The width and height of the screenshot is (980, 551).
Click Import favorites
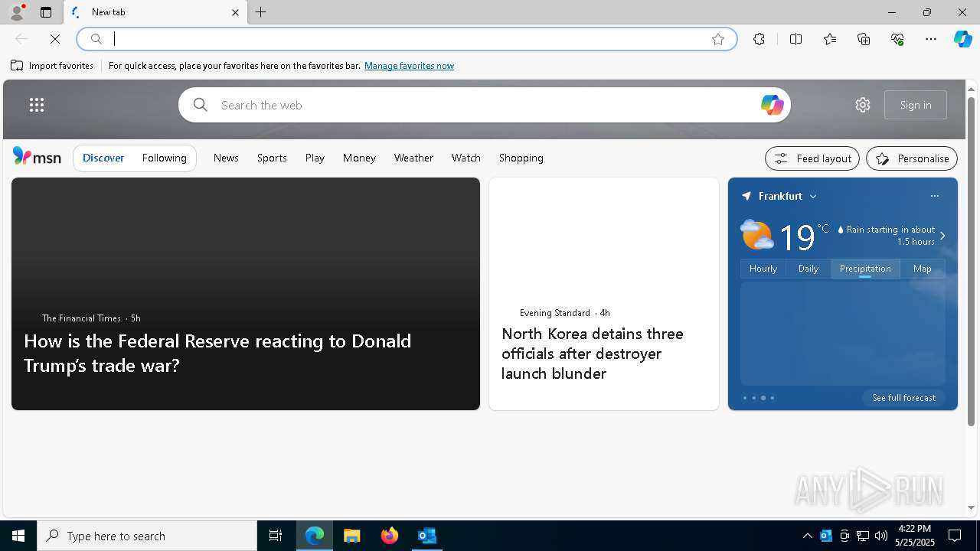(52, 66)
